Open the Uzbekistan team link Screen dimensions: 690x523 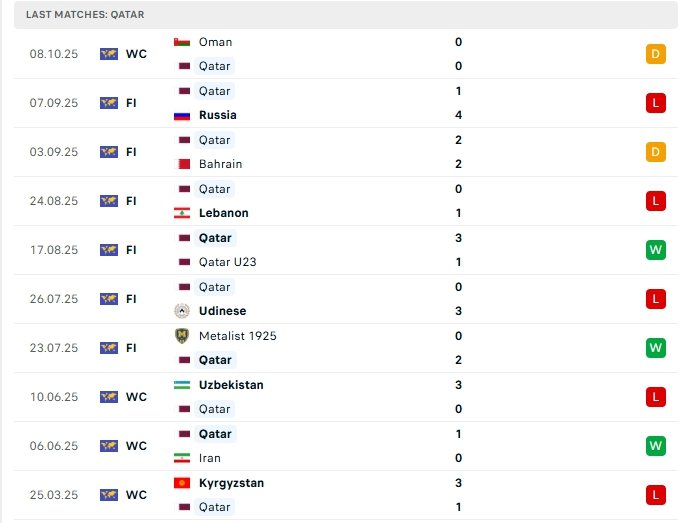[x=231, y=385]
